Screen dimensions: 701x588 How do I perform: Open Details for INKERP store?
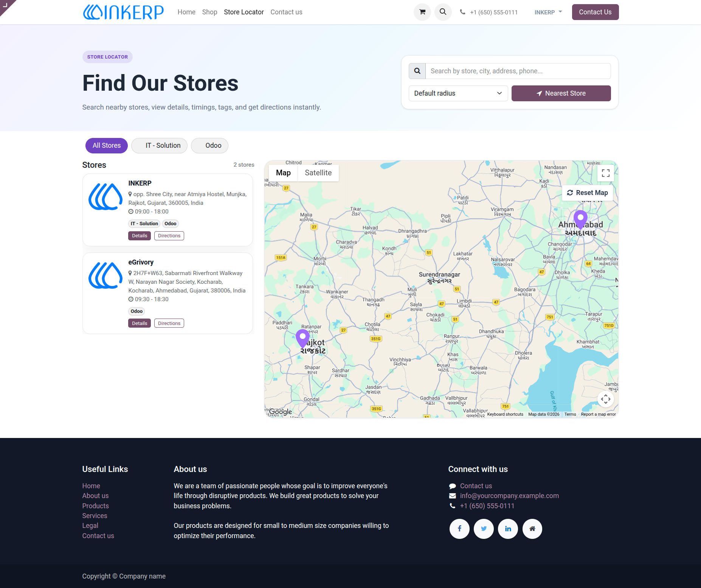(140, 236)
